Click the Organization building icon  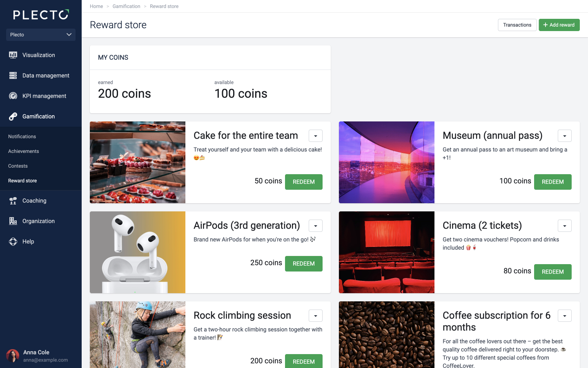tap(13, 221)
